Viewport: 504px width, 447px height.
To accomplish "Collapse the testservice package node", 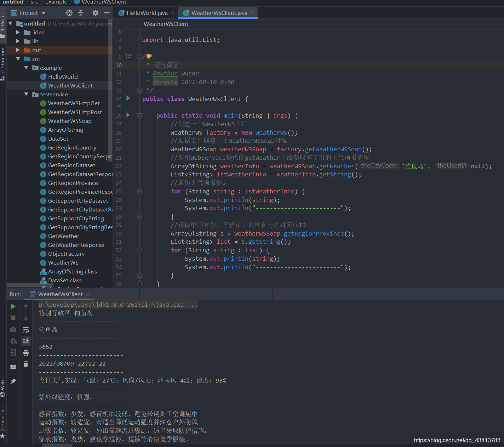I will click(26, 94).
